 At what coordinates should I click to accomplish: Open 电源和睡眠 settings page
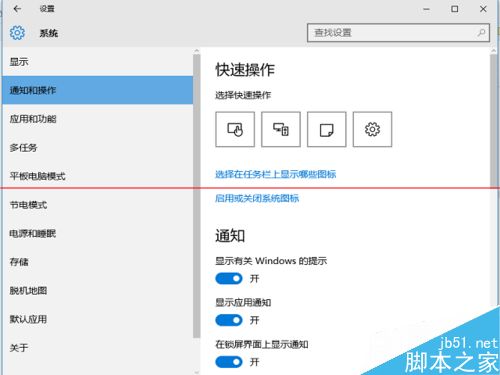(97, 233)
